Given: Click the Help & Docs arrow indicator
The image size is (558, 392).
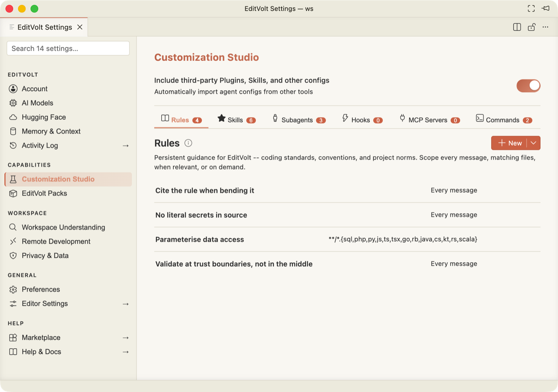Looking at the screenshot, I should (126, 352).
